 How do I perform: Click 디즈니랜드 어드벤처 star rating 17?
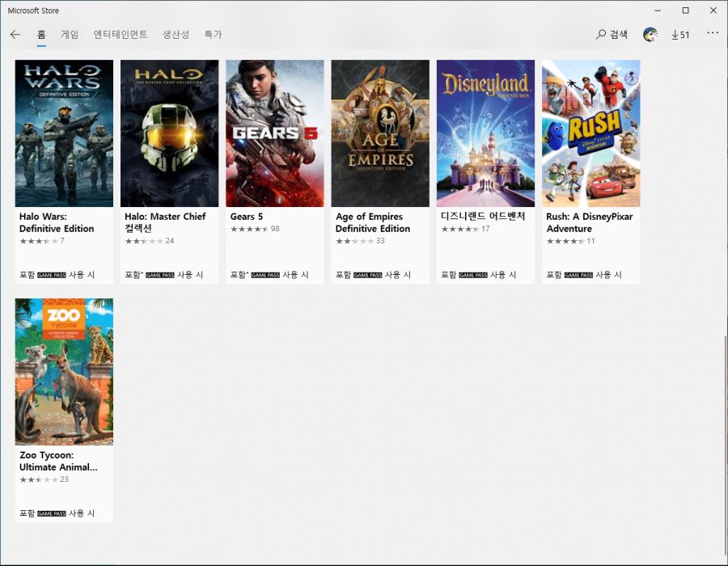[466, 229]
